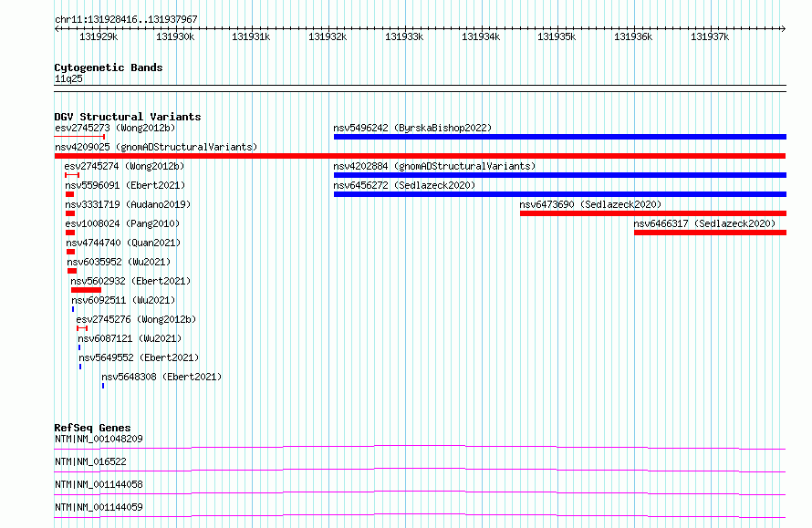This screenshot has height=528, width=812.
Task: Click the esv2745274 (Wong2012b) label
Action: [x=124, y=166]
